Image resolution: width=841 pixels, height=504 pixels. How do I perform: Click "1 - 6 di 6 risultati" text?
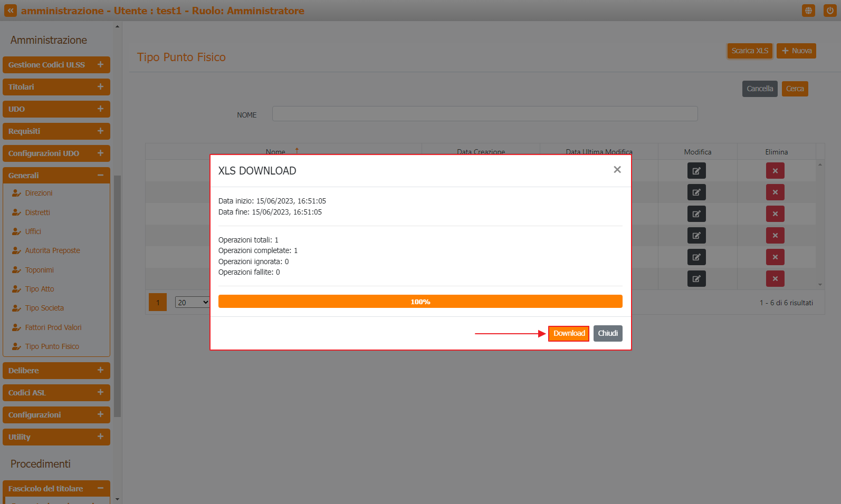coord(786,303)
